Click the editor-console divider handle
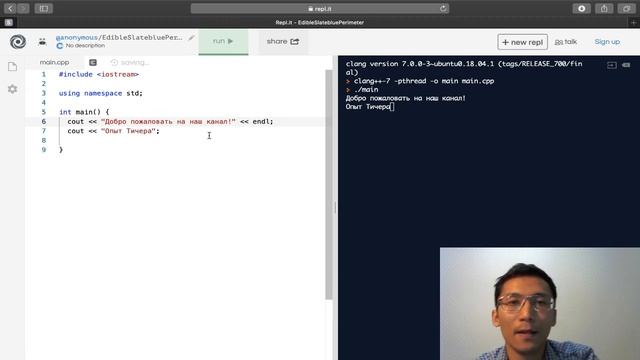Viewport: 640px width, 360px height. click(335, 208)
